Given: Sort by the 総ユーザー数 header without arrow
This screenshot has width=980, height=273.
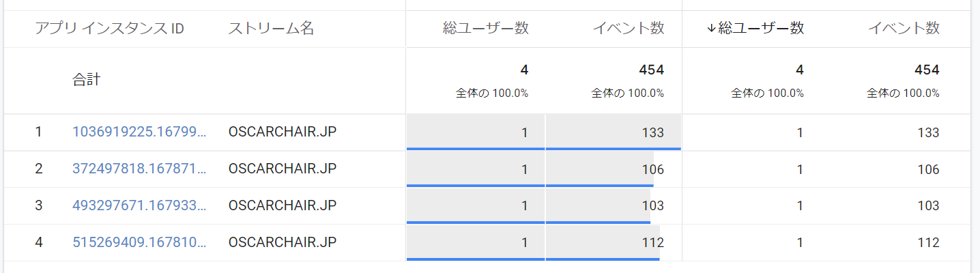Looking at the screenshot, I should click(x=485, y=29).
